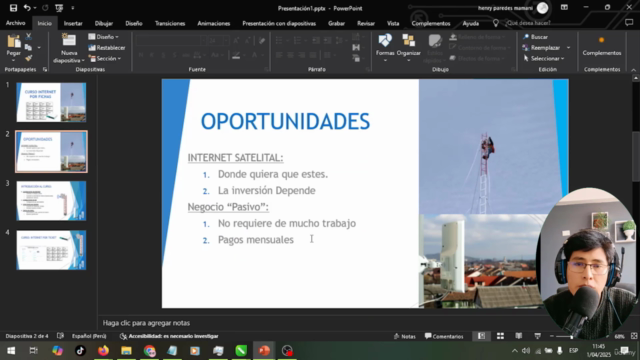The image size is (640, 360).
Task: Click the OPORTUNIDADES slide title
Action: click(285, 121)
